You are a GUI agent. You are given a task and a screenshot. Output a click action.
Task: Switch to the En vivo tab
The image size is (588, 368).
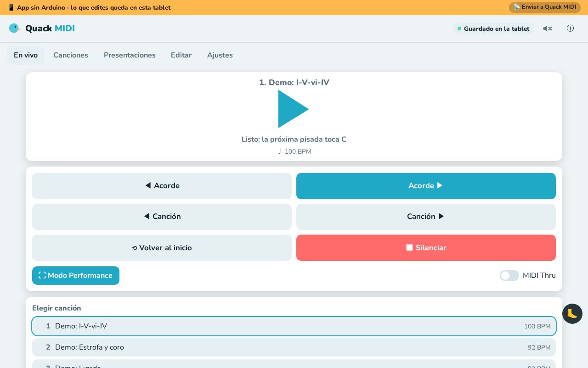(26, 55)
